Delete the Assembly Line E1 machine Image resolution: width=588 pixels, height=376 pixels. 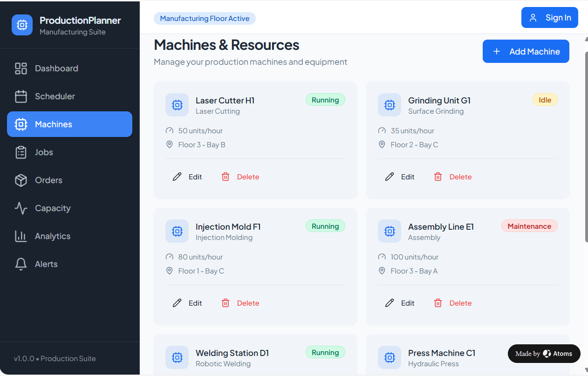click(x=453, y=303)
